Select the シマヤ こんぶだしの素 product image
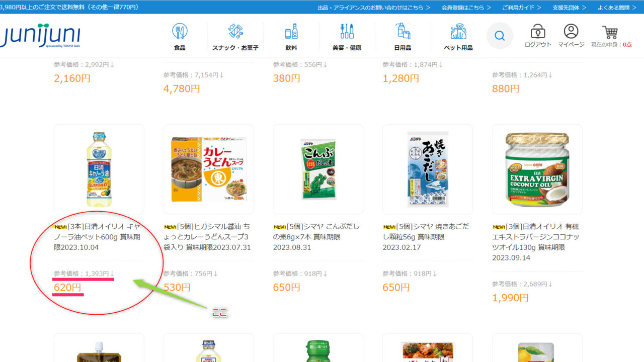The height and width of the screenshot is (362, 644). (x=318, y=169)
